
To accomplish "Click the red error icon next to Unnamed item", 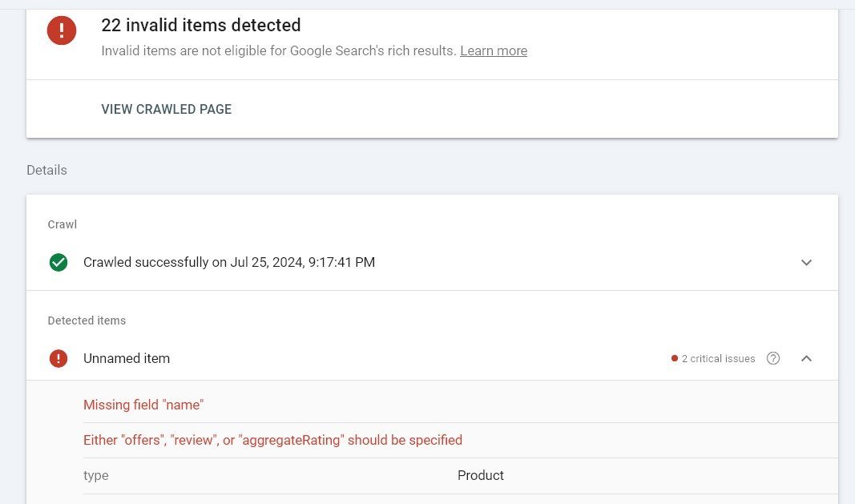I will click(58, 358).
